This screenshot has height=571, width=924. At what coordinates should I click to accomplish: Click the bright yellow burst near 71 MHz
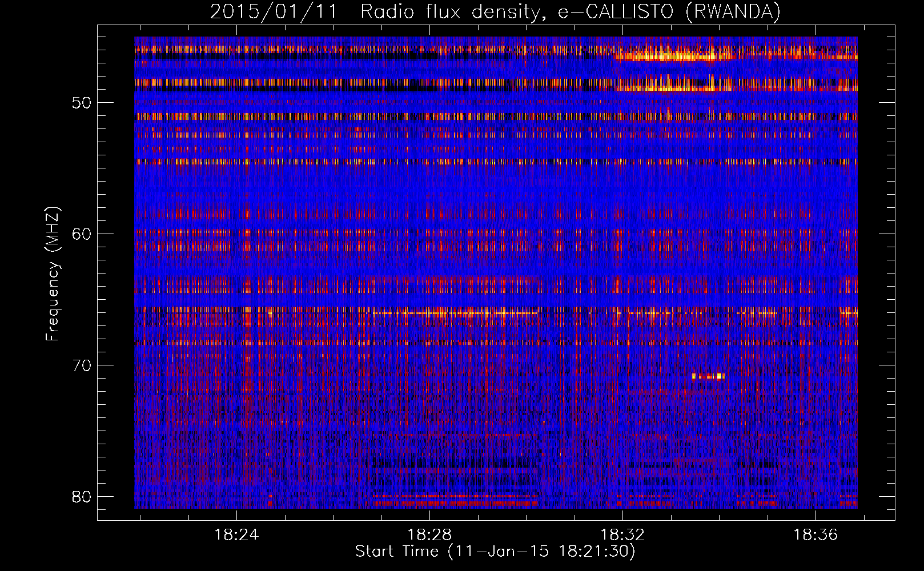[708, 376]
